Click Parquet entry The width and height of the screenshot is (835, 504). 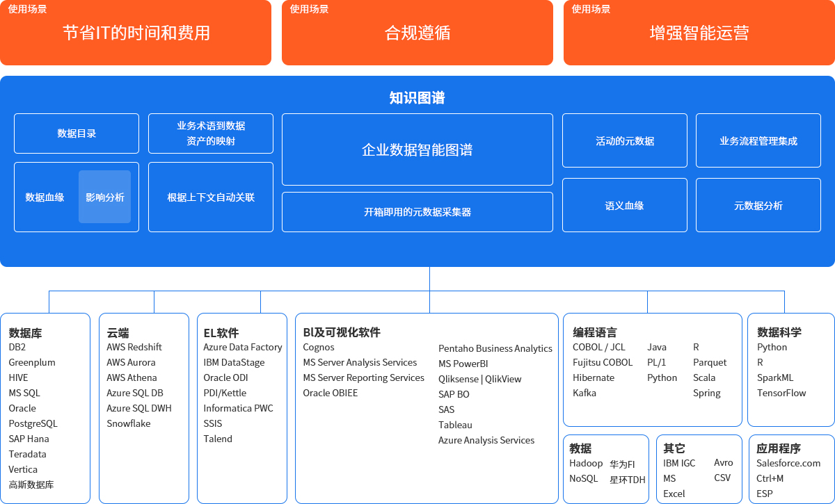710,362
